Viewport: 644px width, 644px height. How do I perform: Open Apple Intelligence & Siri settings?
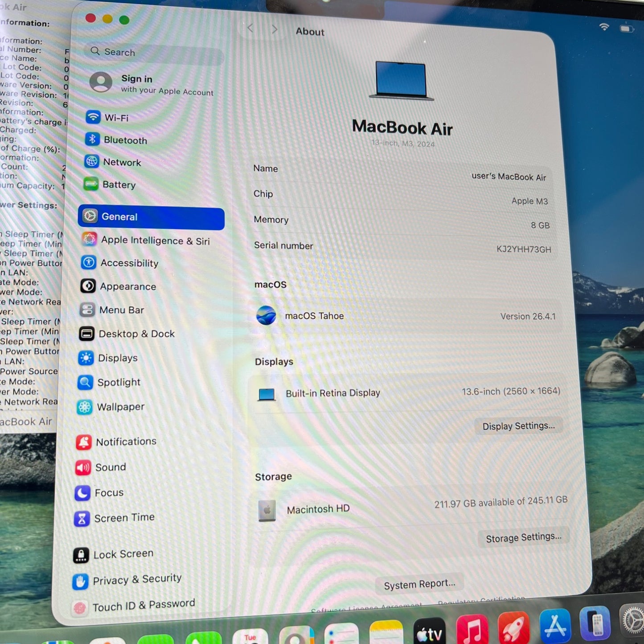145,240
